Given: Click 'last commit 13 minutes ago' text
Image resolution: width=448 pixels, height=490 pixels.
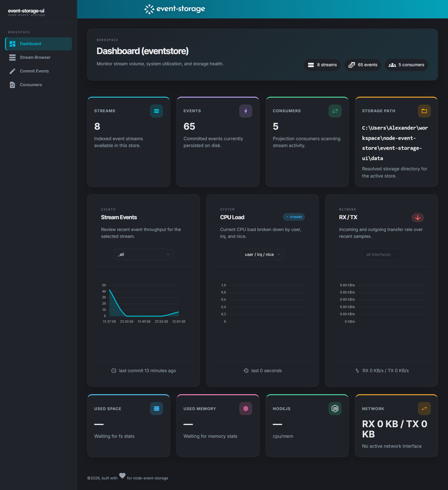Looking at the screenshot, I should click(x=147, y=371).
